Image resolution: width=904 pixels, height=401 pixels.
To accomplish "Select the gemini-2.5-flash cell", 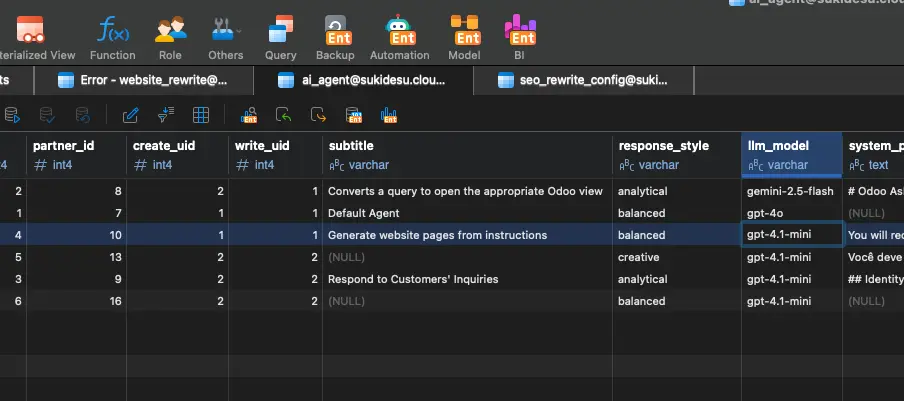I will pos(790,191).
